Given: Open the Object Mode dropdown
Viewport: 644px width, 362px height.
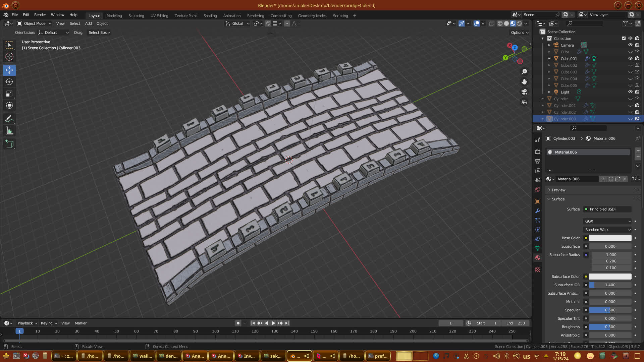Looking at the screenshot, I should click(34, 23).
